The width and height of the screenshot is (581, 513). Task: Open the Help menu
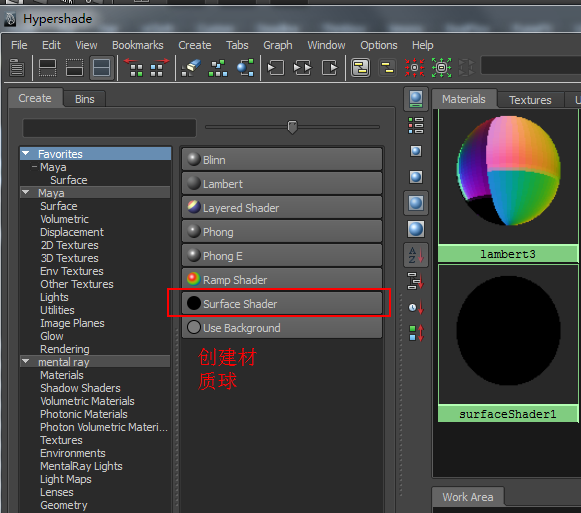coord(422,45)
